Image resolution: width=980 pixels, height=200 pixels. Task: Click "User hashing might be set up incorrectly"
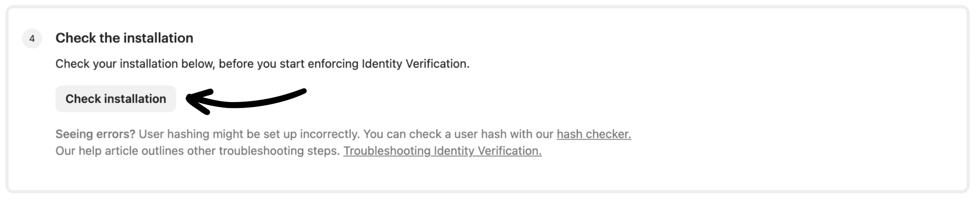click(x=249, y=134)
